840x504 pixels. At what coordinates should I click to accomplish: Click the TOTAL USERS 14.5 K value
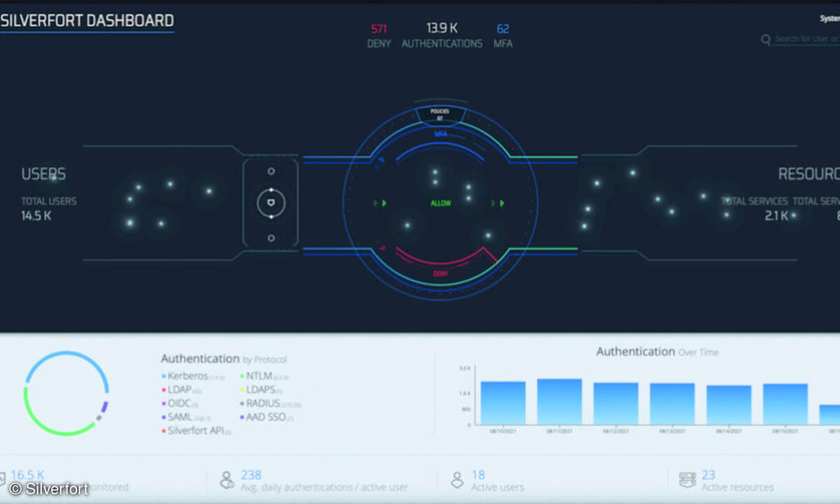[36, 216]
